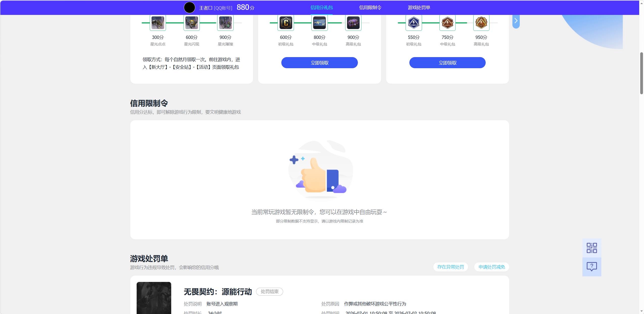Switch to 信用分礼包 tab
This screenshot has height=314, width=644.
click(321, 8)
